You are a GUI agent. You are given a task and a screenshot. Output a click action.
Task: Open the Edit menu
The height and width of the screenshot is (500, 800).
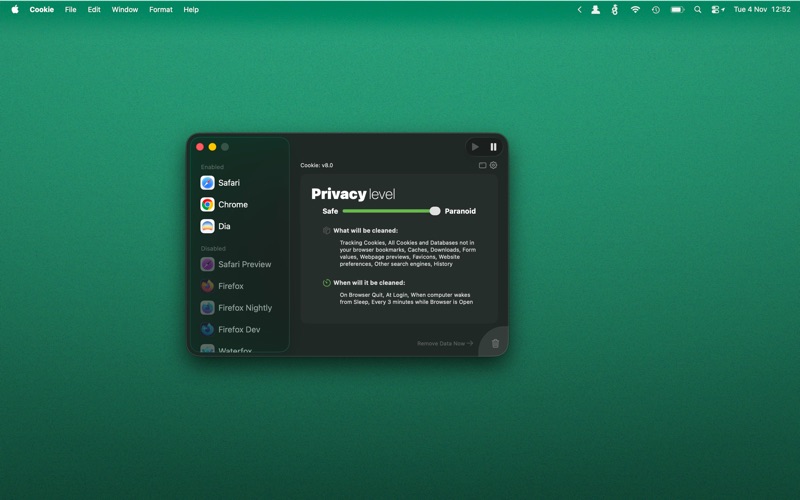[94, 9]
